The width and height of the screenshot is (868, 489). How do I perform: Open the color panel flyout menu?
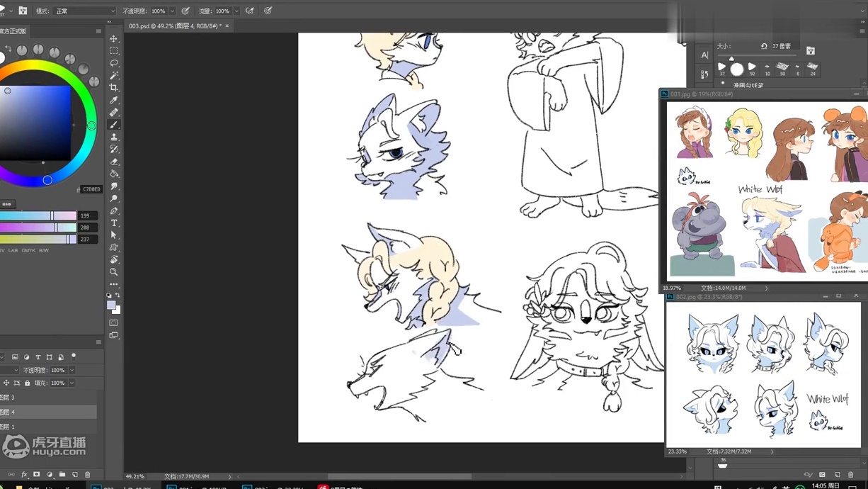(98, 31)
